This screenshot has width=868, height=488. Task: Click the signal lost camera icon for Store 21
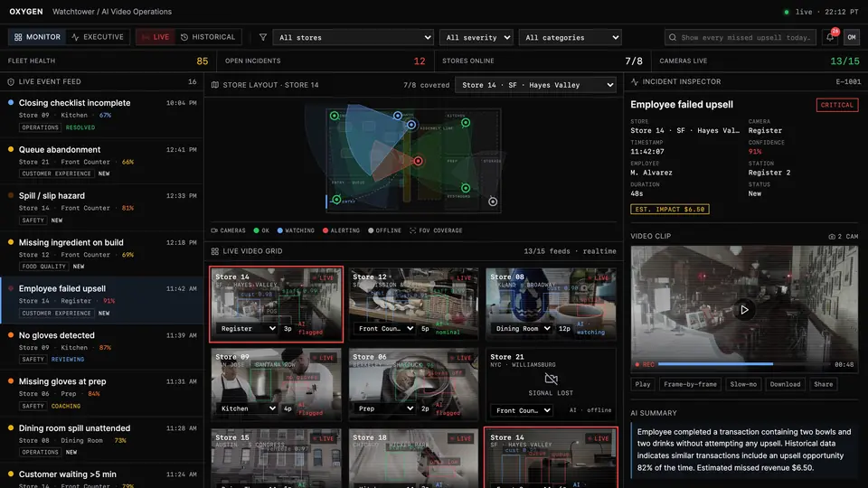[551, 379]
